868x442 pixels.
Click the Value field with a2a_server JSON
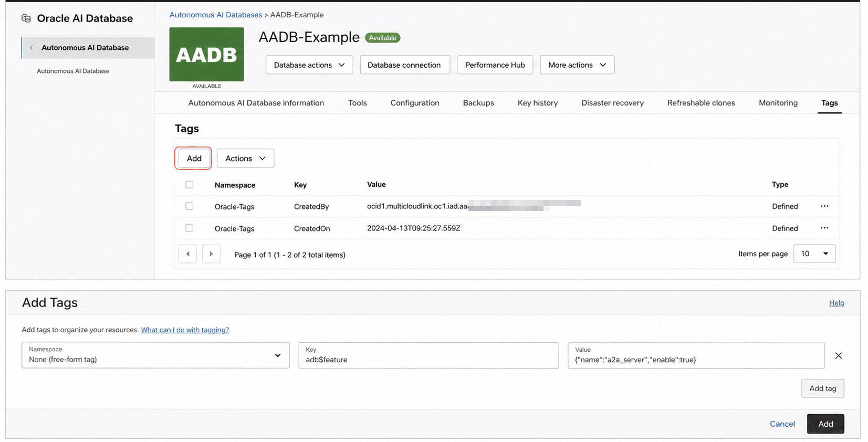point(696,355)
